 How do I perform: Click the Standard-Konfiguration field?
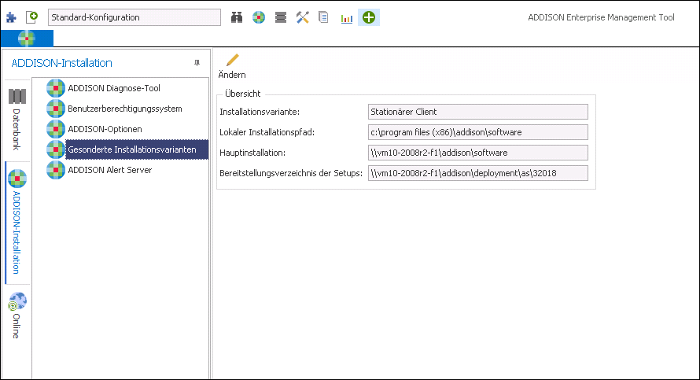(134, 17)
